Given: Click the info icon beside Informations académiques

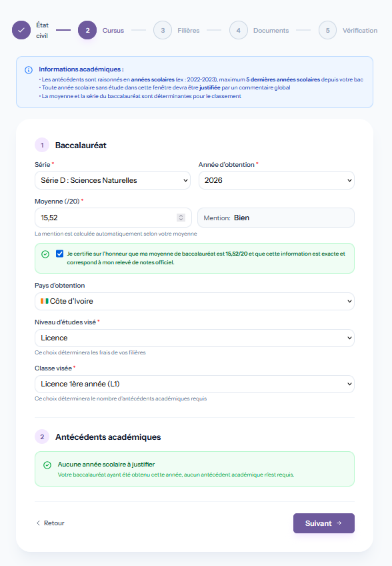Looking at the screenshot, I should coord(29,70).
